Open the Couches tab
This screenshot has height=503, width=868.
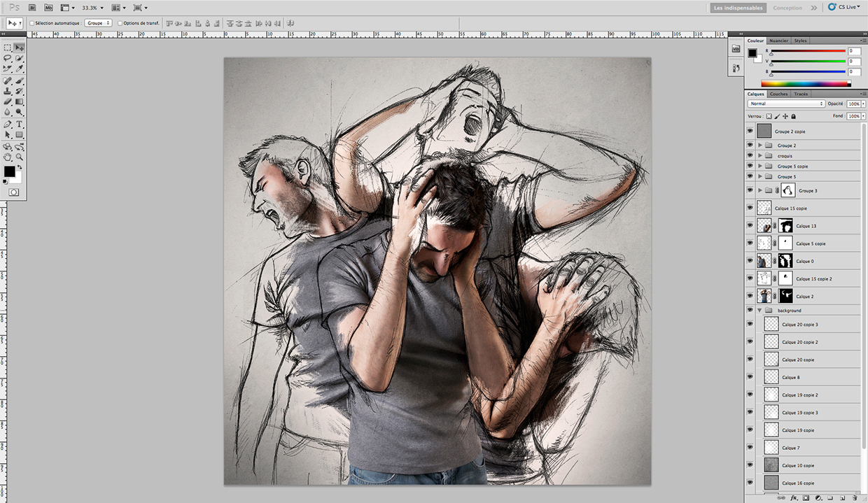778,93
